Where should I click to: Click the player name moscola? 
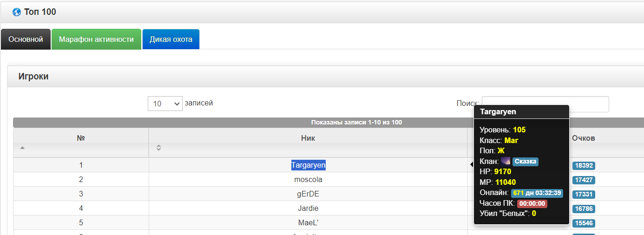(x=308, y=179)
